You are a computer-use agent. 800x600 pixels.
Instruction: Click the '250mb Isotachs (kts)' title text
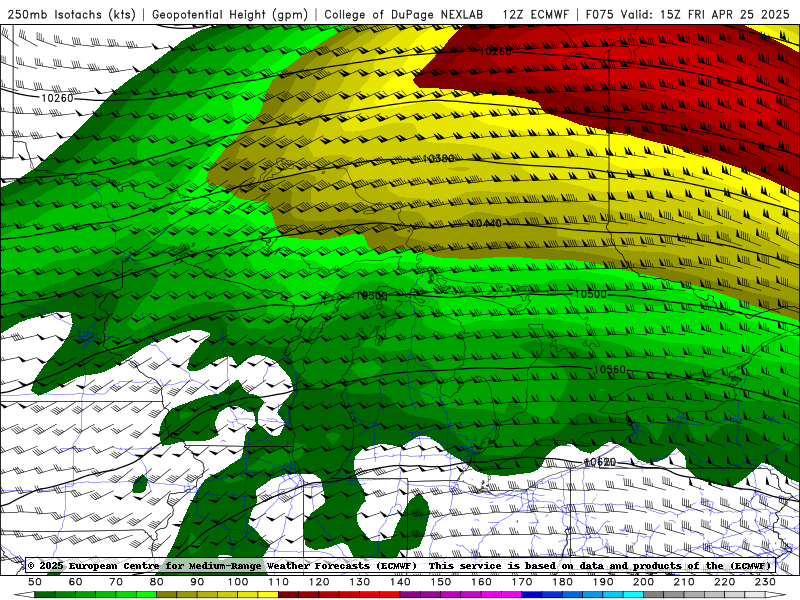(72, 14)
